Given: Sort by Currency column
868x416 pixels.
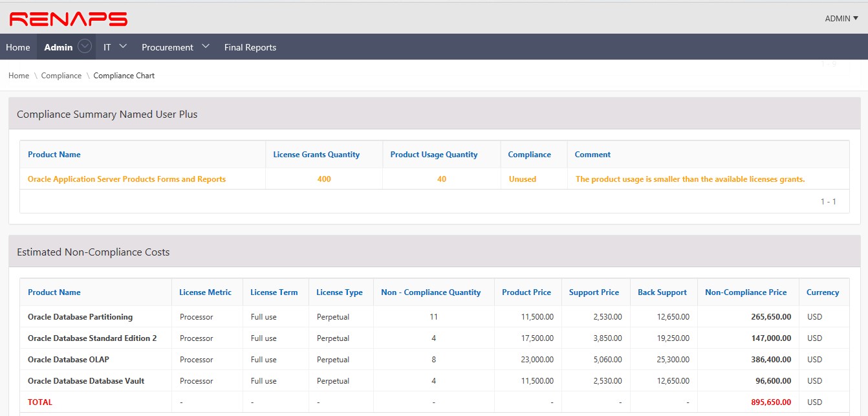Looking at the screenshot, I should tap(823, 292).
